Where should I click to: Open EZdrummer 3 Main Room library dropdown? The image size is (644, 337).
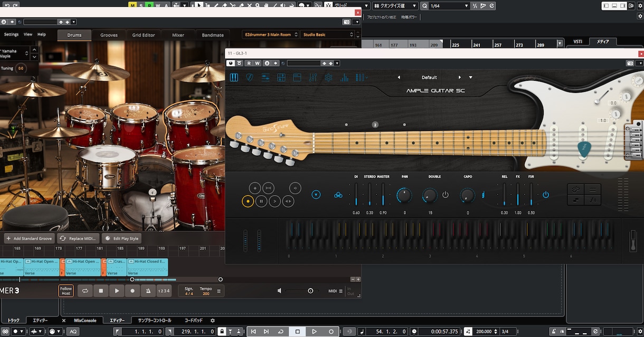coord(270,34)
